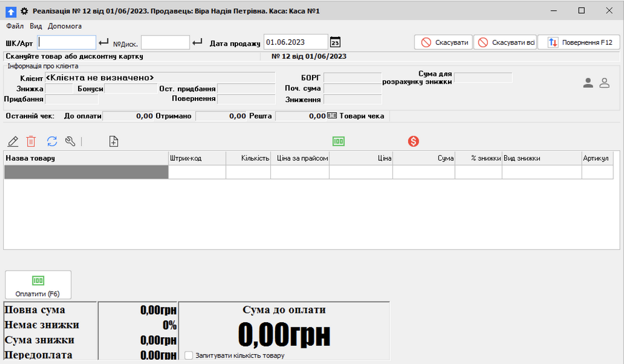Click the green cash icon above table
Screen dimensions: 624x364
(338, 141)
